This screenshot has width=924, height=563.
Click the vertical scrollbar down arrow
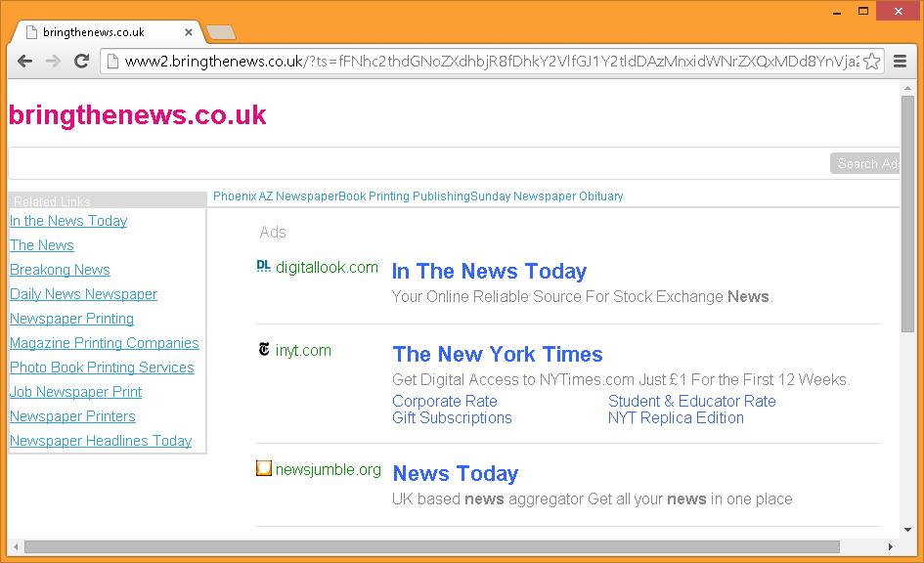coord(907,530)
